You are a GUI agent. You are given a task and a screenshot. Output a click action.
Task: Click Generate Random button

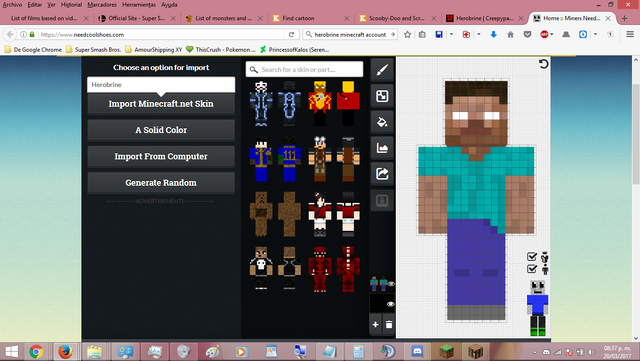(x=161, y=183)
